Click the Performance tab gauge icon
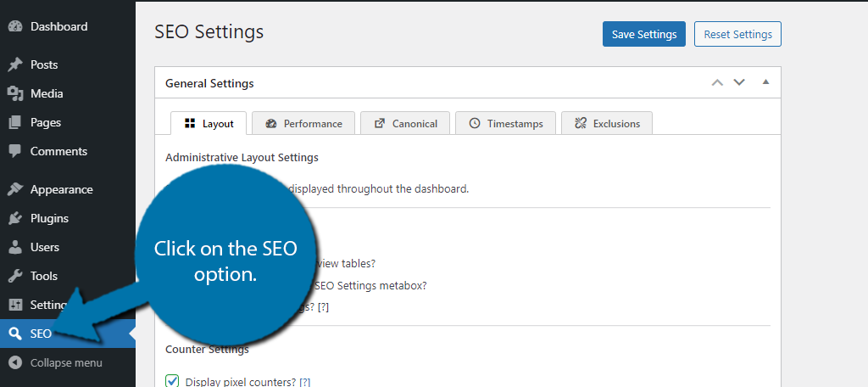Image resolution: width=868 pixels, height=387 pixels. point(270,124)
